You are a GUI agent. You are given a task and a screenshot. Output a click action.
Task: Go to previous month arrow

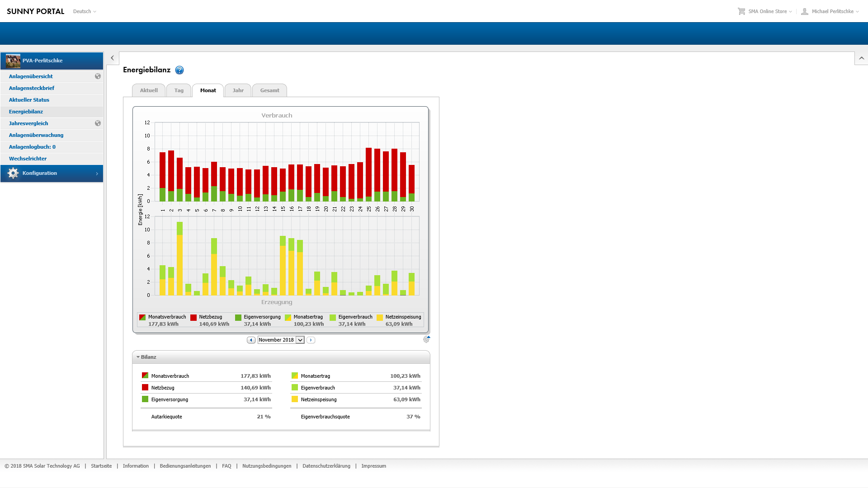251,340
